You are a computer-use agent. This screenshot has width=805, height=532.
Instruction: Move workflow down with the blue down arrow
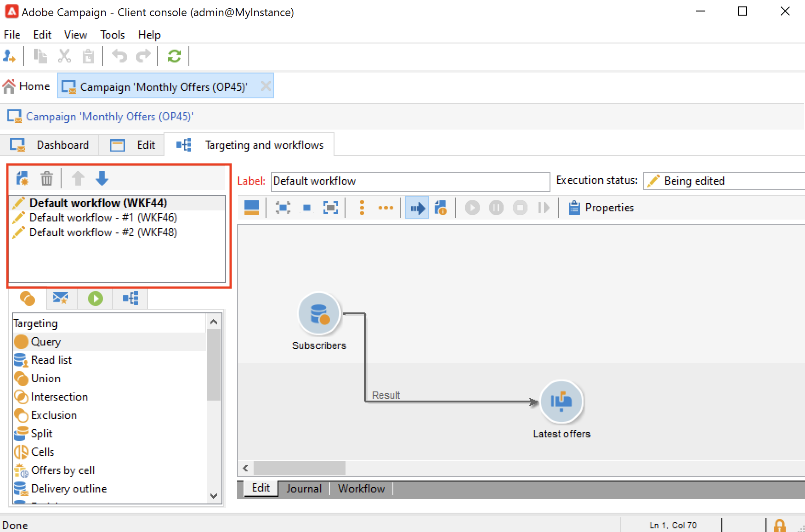coord(102,178)
